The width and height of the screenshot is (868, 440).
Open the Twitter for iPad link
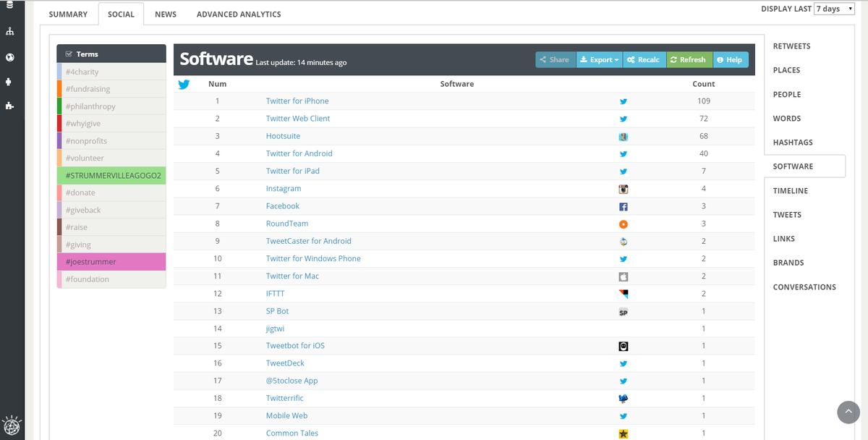click(x=293, y=171)
